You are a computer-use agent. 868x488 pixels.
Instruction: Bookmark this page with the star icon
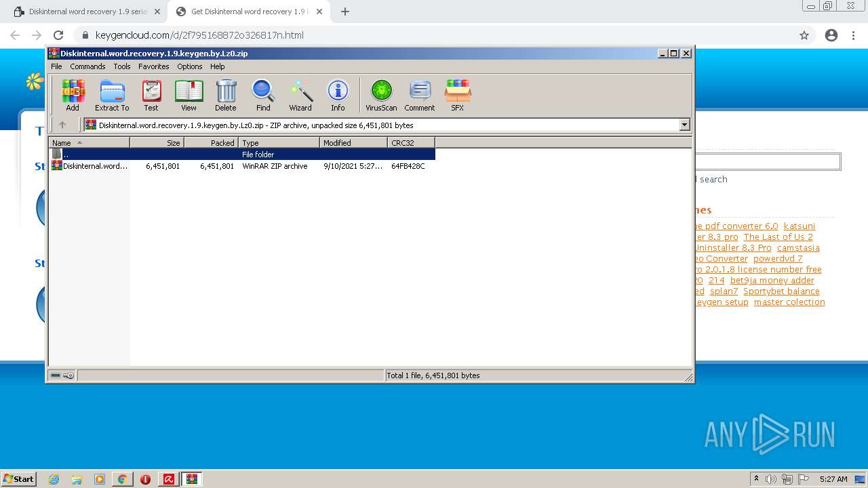(804, 35)
